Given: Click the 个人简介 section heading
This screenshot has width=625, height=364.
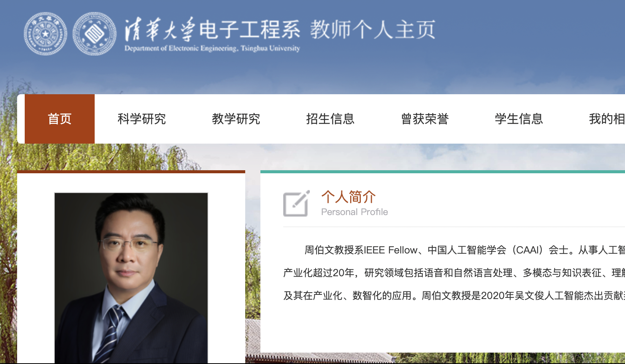Looking at the screenshot, I should click(349, 197).
